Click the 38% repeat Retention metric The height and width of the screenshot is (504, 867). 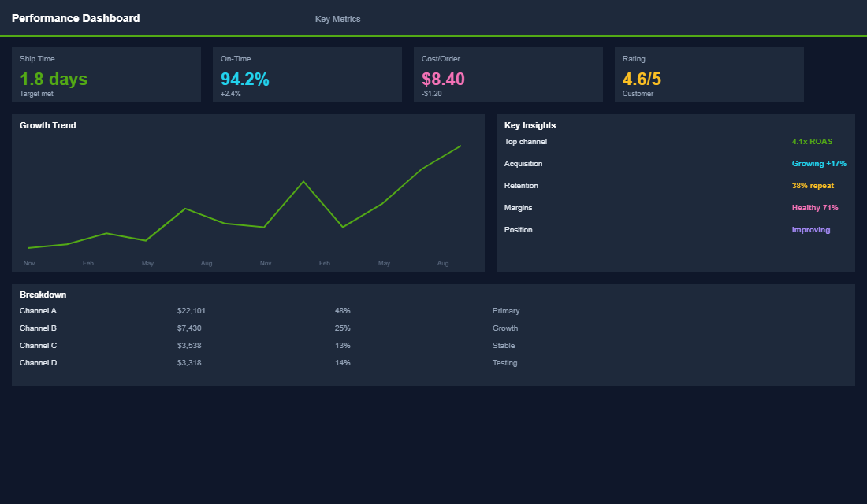click(x=813, y=185)
